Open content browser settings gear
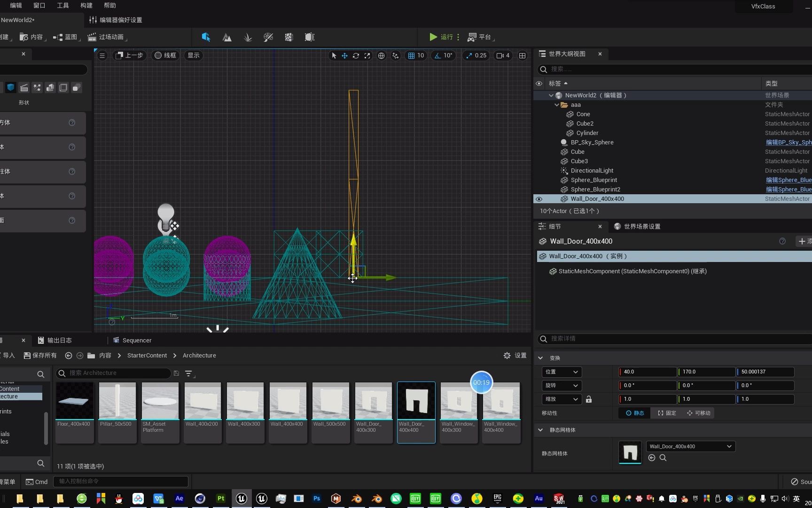 [507, 356]
